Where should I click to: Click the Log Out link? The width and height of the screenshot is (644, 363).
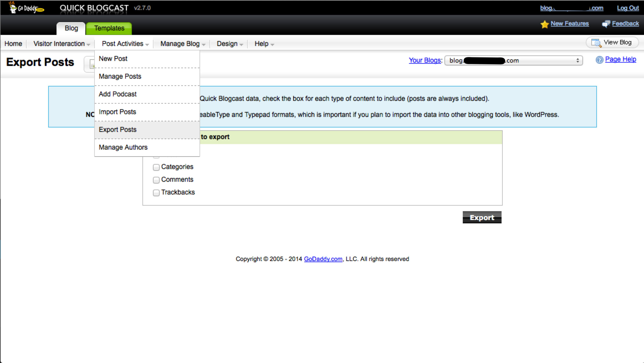coord(628,8)
